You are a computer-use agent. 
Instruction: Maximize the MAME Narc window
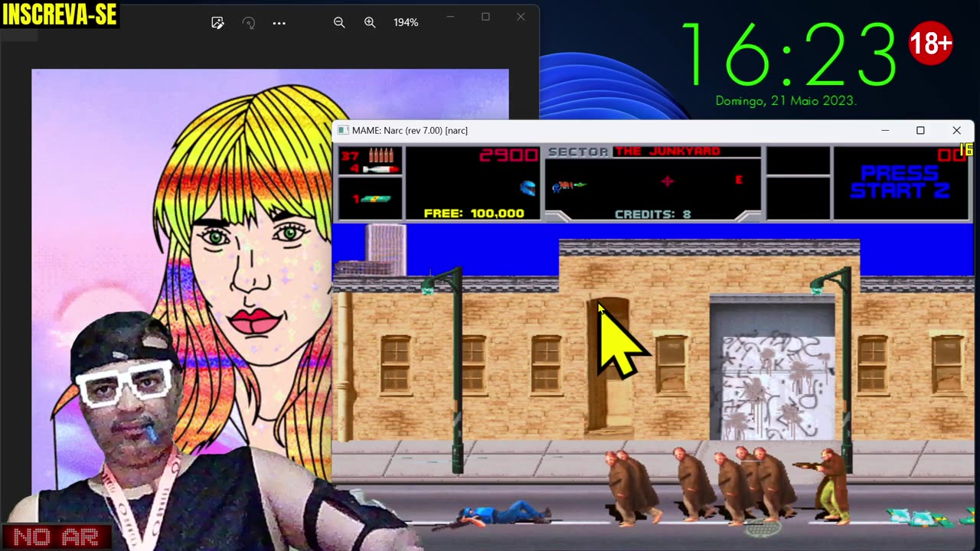click(x=920, y=131)
